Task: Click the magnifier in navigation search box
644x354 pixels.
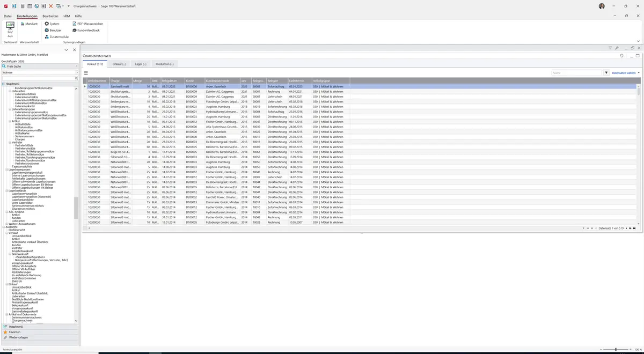Action: (x=76, y=79)
